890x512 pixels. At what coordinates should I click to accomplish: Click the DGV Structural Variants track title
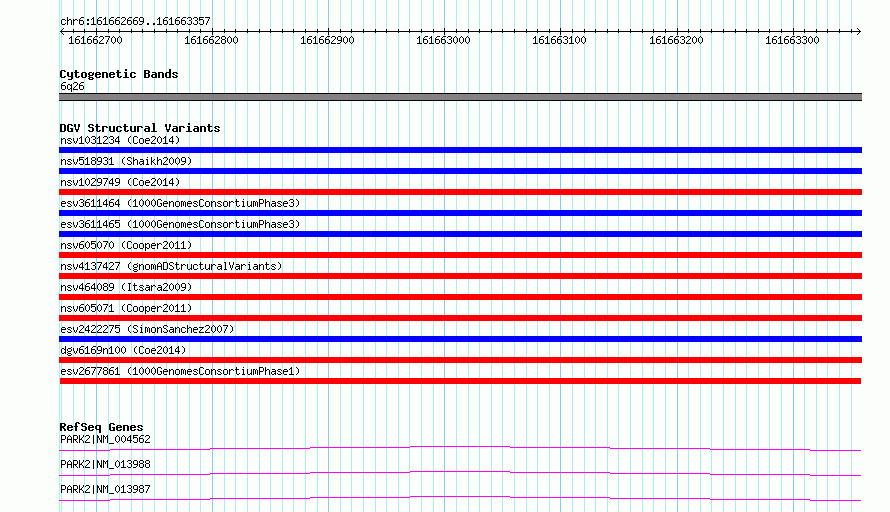(x=140, y=128)
